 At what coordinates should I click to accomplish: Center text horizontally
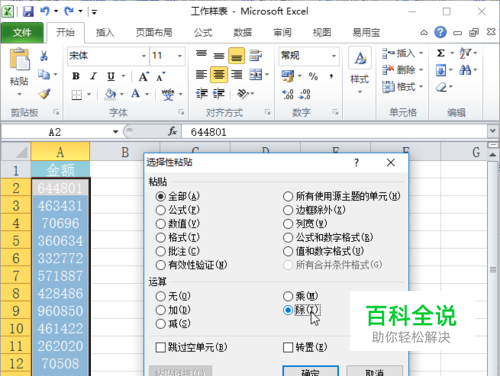pyautogui.click(x=219, y=74)
